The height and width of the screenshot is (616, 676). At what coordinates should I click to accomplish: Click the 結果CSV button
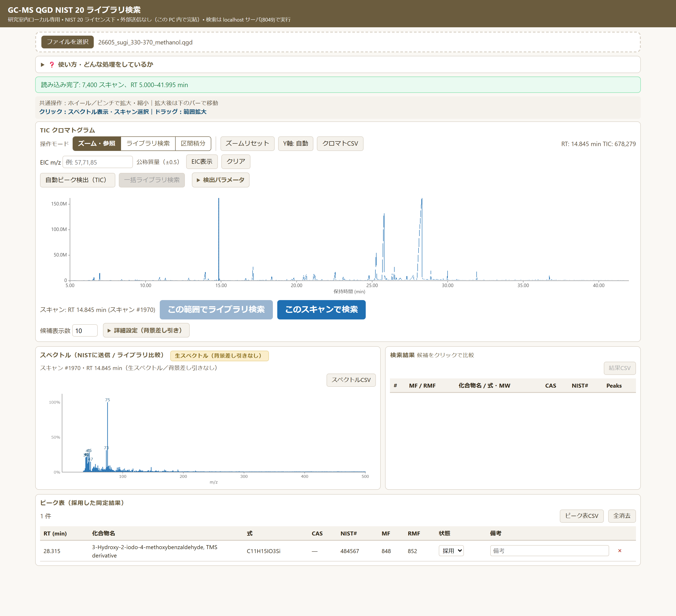(620, 368)
